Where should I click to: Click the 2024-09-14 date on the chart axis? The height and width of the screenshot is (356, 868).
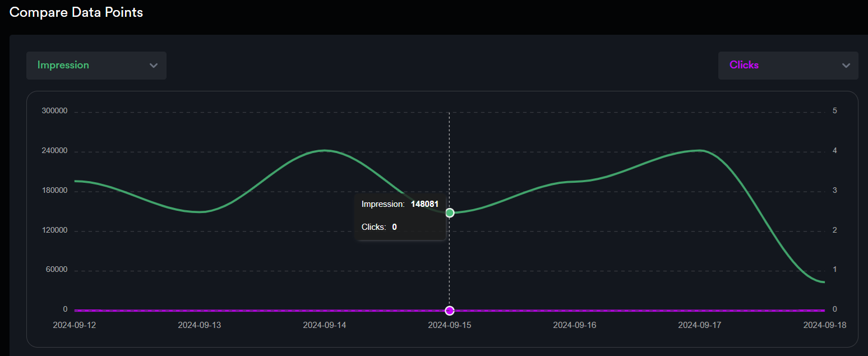[x=325, y=325]
